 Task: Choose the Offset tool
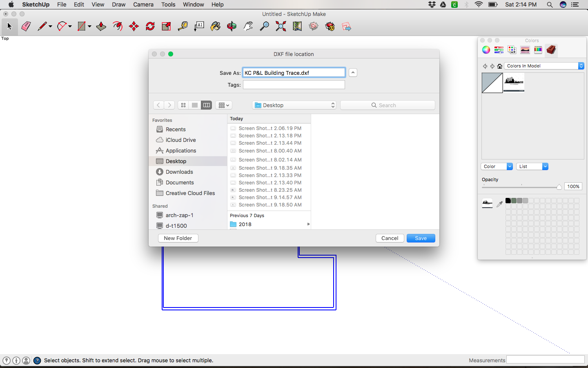(118, 27)
